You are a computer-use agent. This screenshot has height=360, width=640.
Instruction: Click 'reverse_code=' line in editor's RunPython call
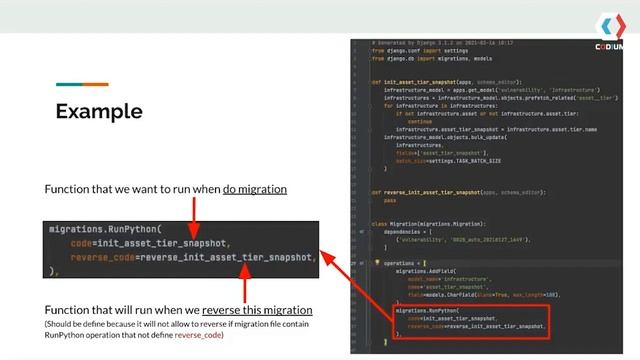pos(477,326)
